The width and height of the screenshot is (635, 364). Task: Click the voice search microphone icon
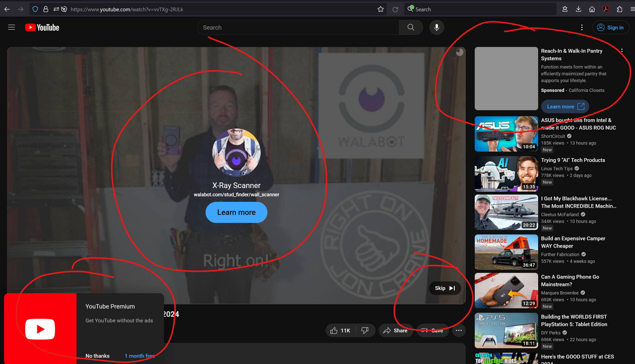(x=437, y=27)
